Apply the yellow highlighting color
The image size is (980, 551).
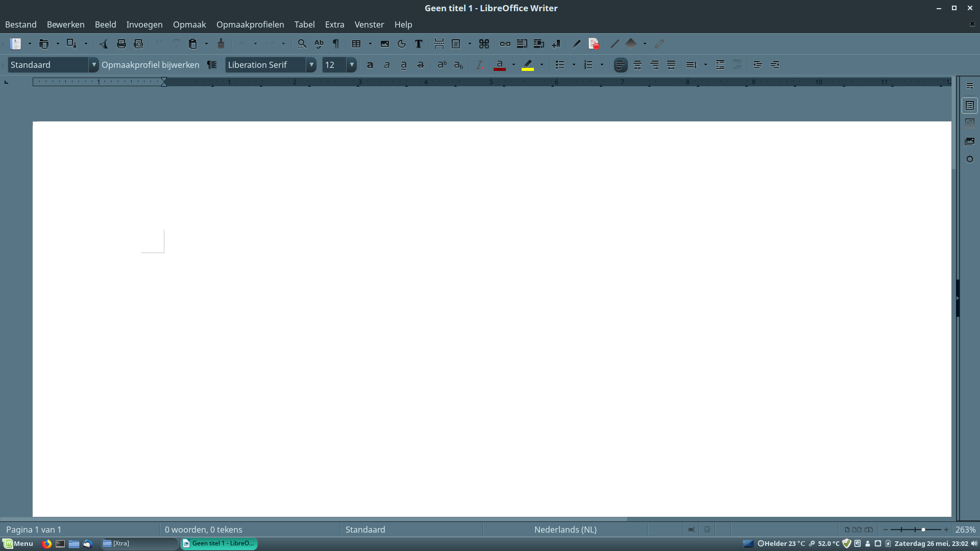(528, 65)
